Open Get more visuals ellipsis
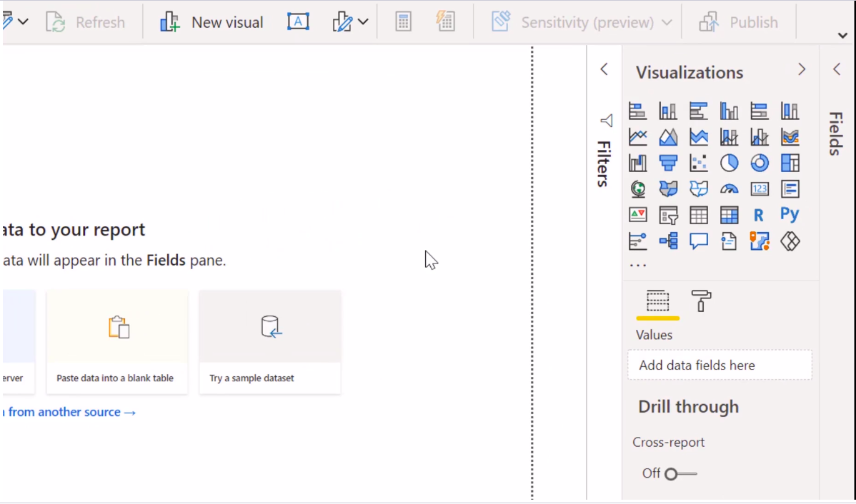Image resolution: width=856 pixels, height=504 pixels. click(637, 266)
